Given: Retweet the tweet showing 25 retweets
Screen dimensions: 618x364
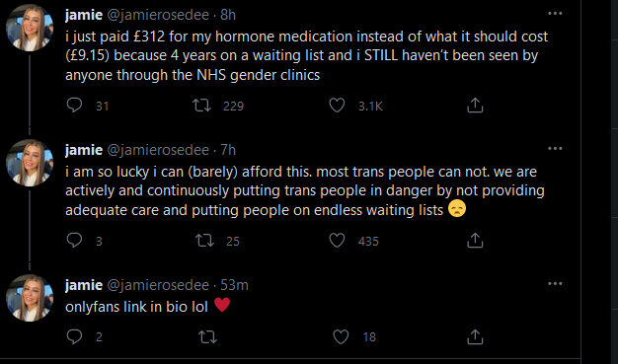Looking at the screenshot, I should (x=204, y=241).
